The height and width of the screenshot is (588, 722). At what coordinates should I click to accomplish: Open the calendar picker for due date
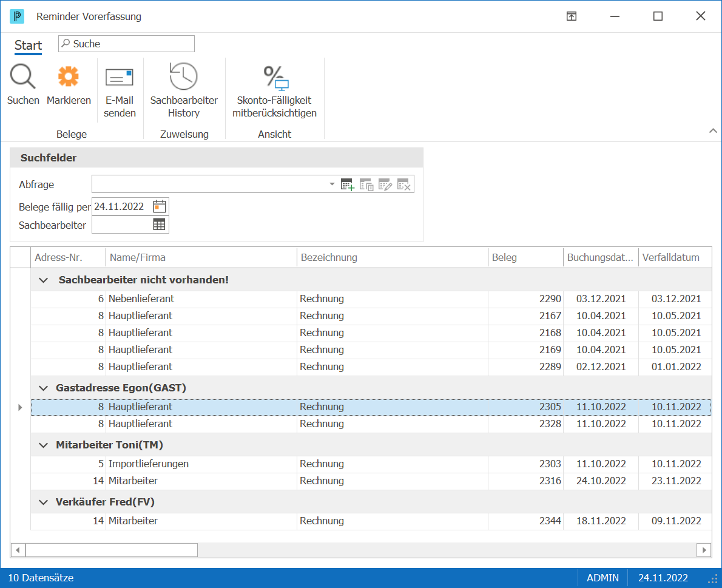(160, 206)
